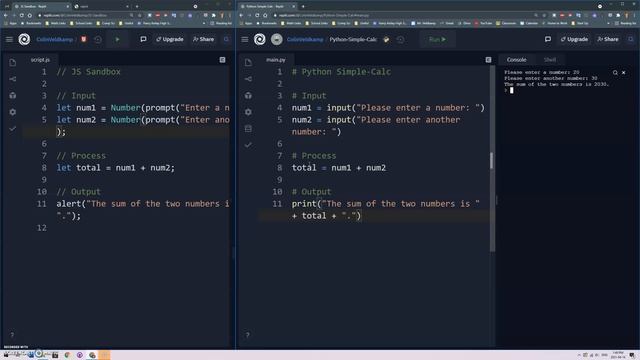
Task: Select JS Sandbox browser tab in left window
Action: [41, 7]
